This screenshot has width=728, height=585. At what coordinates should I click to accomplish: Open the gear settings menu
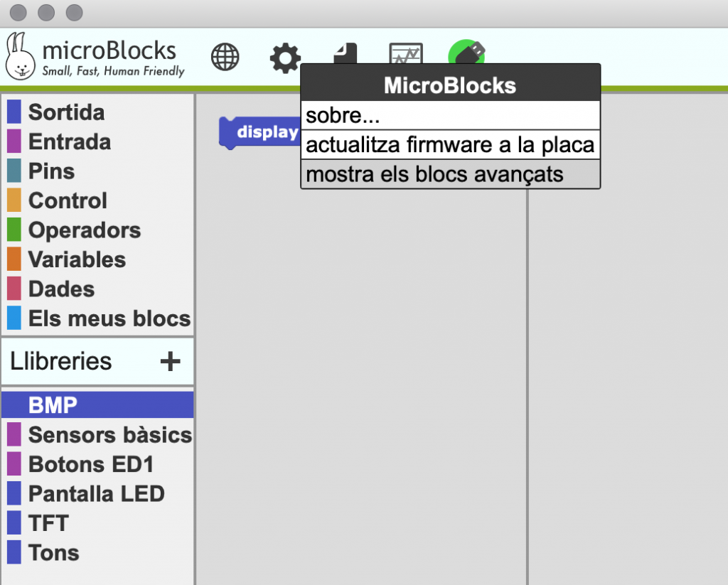(x=285, y=57)
